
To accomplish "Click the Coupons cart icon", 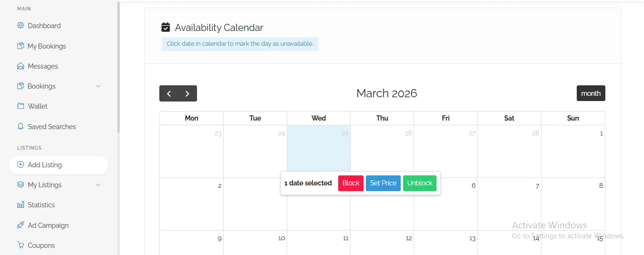I will point(21,245).
